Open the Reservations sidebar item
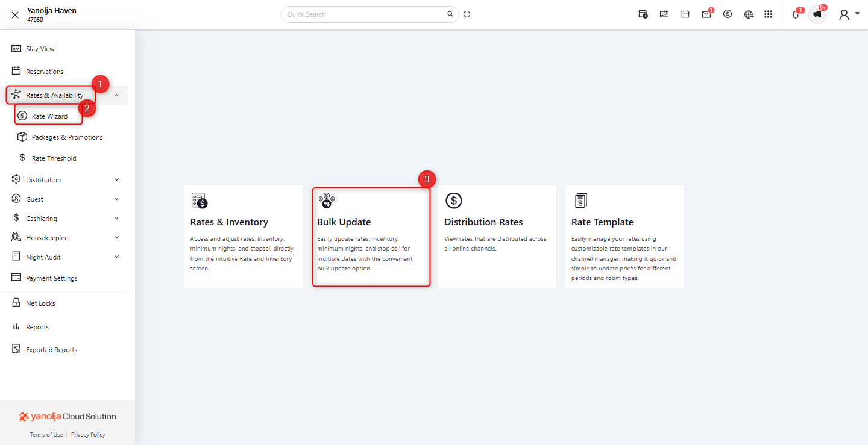Image resolution: width=868 pixels, height=445 pixels. click(x=45, y=72)
